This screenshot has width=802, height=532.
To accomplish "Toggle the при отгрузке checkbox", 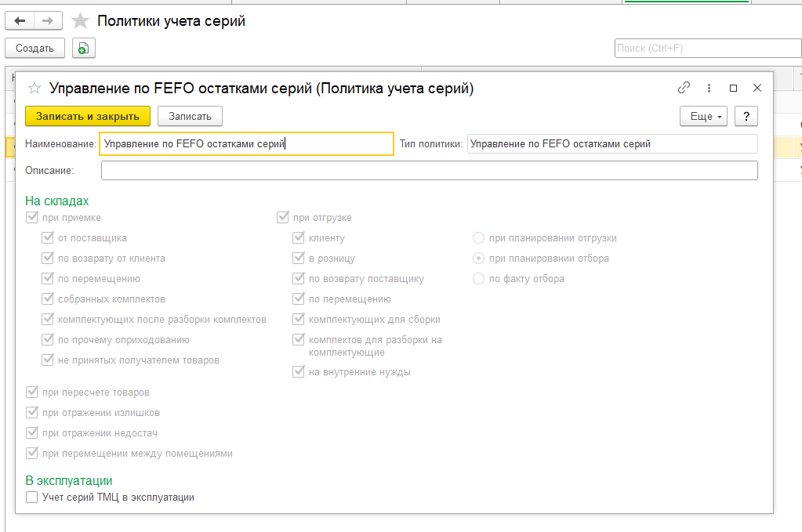I will (283, 218).
